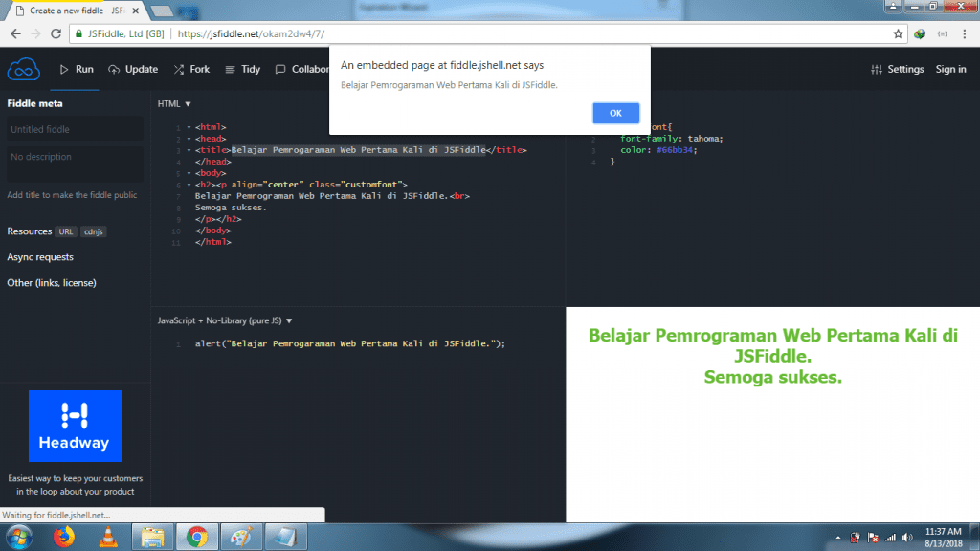The width and height of the screenshot is (980, 551).
Task: Open Firefox from the taskbar
Action: coord(63,536)
